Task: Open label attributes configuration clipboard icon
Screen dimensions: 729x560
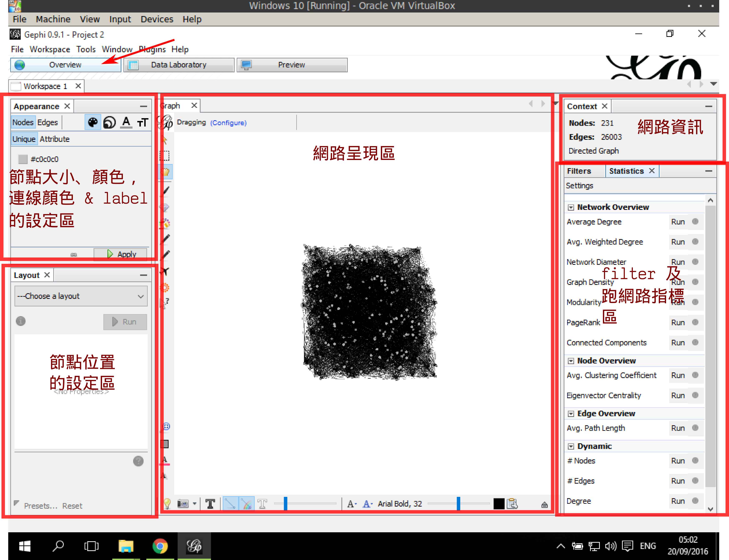Action: (x=512, y=504)
